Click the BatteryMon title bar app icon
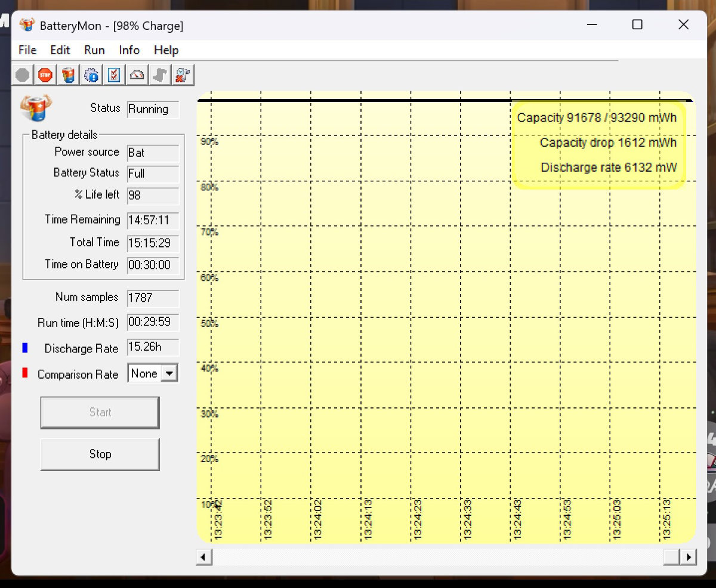716x588 pixels. click(x=27, y=25)
